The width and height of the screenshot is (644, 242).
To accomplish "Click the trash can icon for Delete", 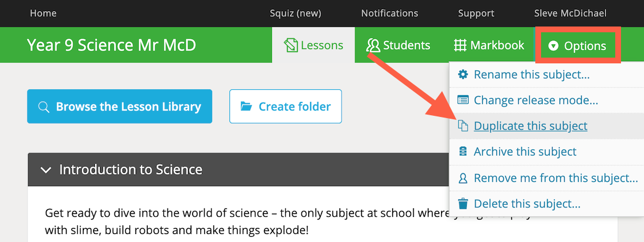I will [463, 203].
